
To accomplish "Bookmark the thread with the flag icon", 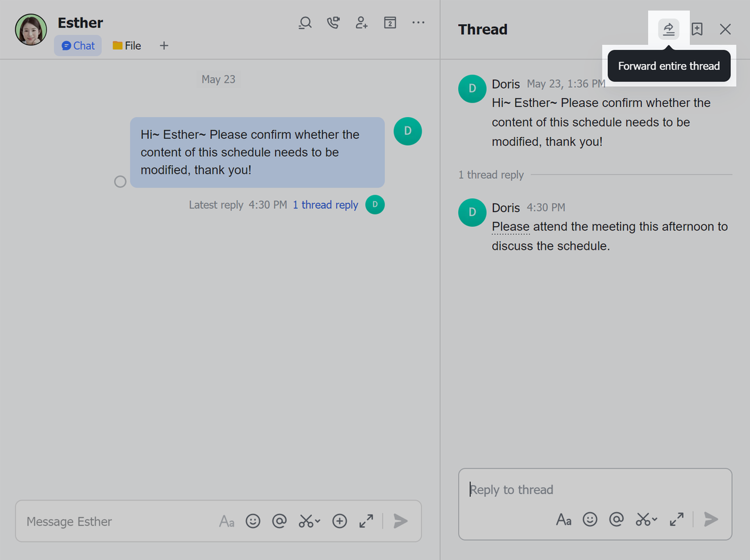I will (x=697, y=29).
